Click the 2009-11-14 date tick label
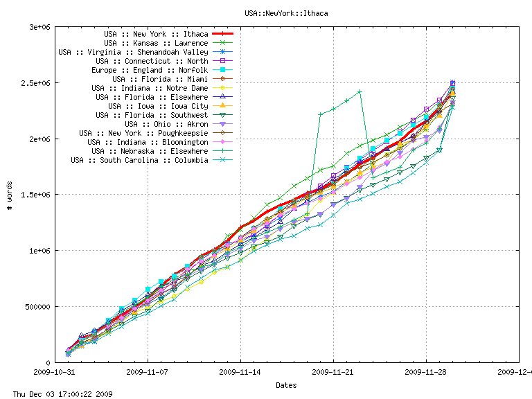This screenshot has width=532, height=399. [240, 371]
